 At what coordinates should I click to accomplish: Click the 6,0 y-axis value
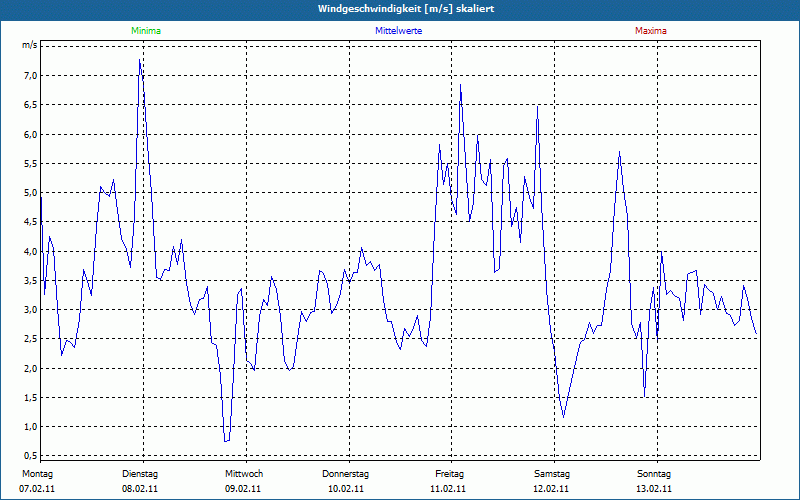(30, 134)
